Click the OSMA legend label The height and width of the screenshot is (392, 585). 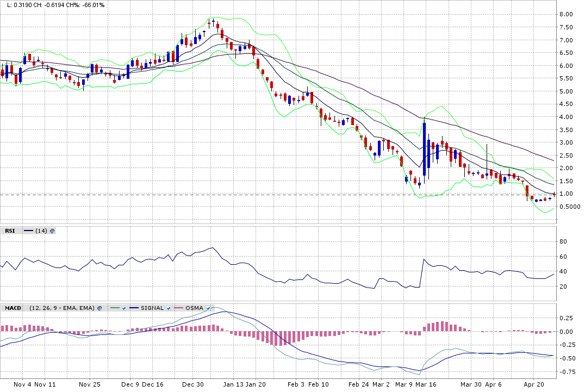click(x=195, y=308)
